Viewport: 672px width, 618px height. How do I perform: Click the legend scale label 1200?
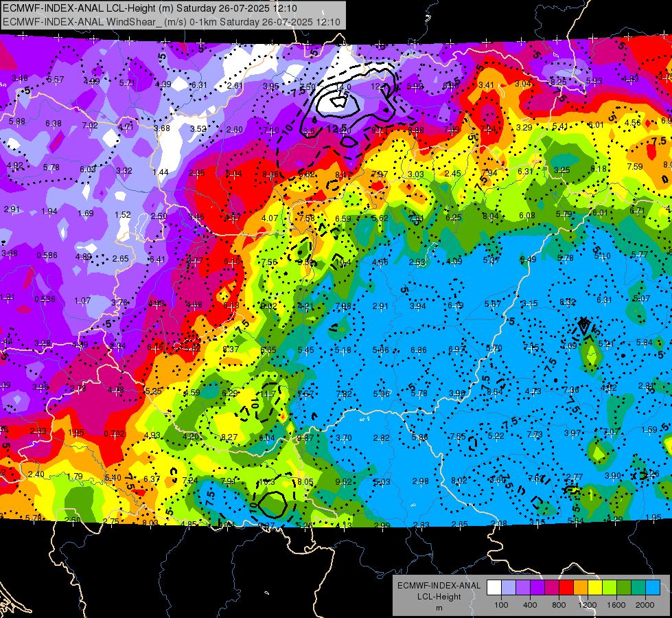coord(588,605)
